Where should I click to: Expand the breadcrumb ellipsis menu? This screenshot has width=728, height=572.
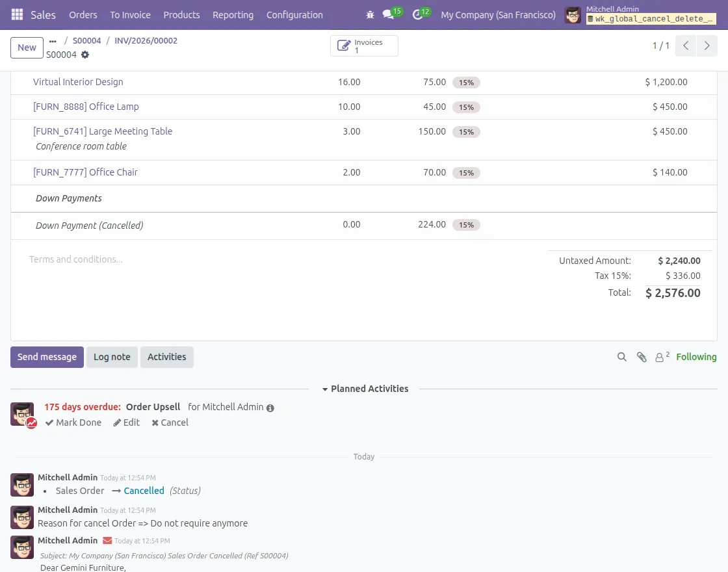[x=53, y=41]
